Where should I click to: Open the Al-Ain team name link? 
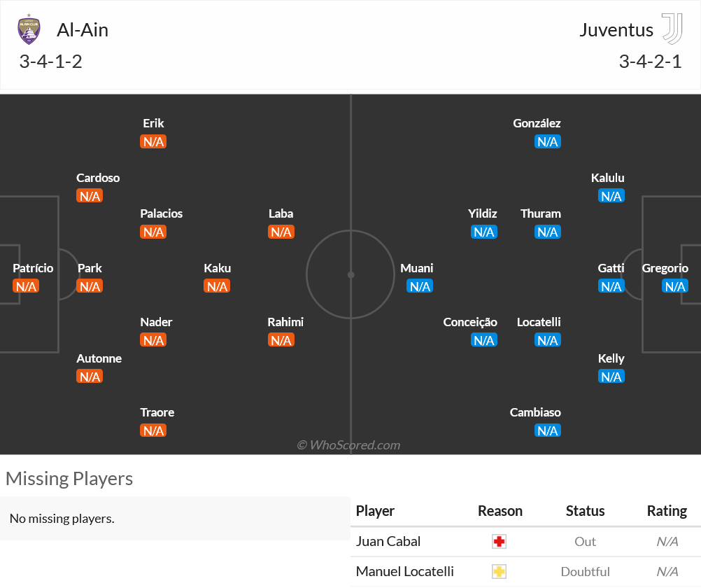pyautogui.click(x=83, y=30)
